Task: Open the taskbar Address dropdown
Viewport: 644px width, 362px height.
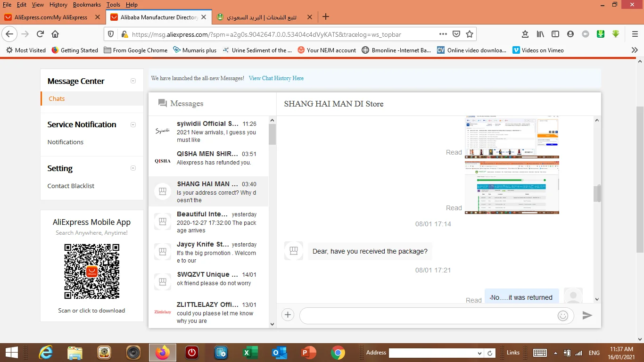Action: click(x=479, y=353)
